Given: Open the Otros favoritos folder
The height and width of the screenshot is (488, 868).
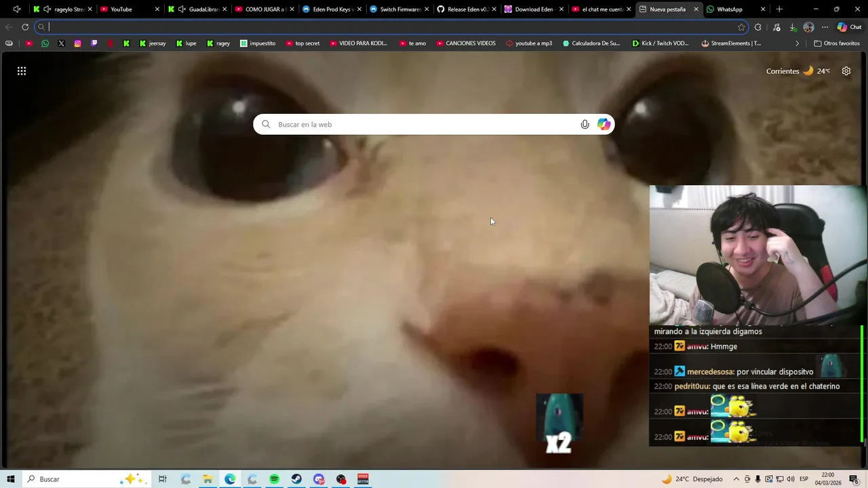Looking at the screenshot, I should [837, 43].
